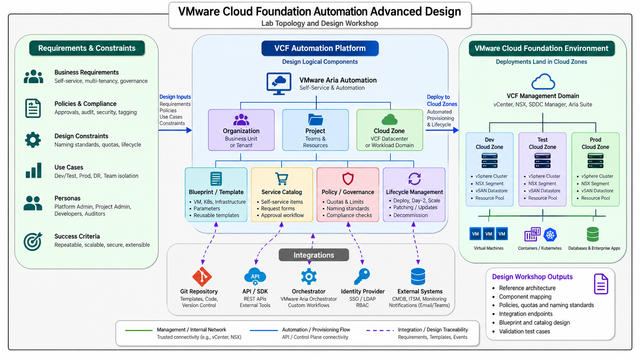This screenshot has width=640, height=360.
Task: Click the Organization group icon
Action: (241, 120)
